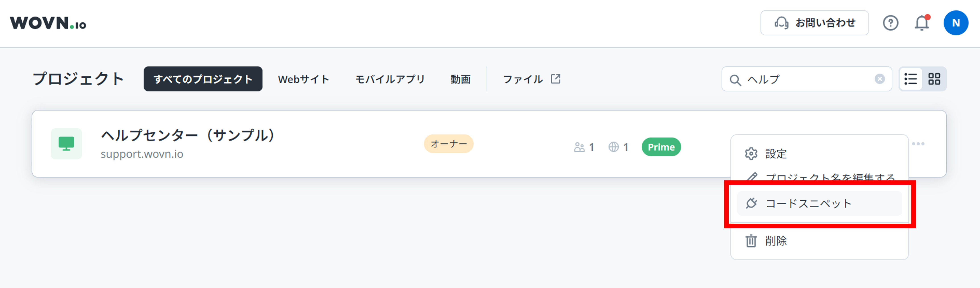Click the WOVN.io logo
The width and height of the screenshot is (980, 288).
point(49,24)
